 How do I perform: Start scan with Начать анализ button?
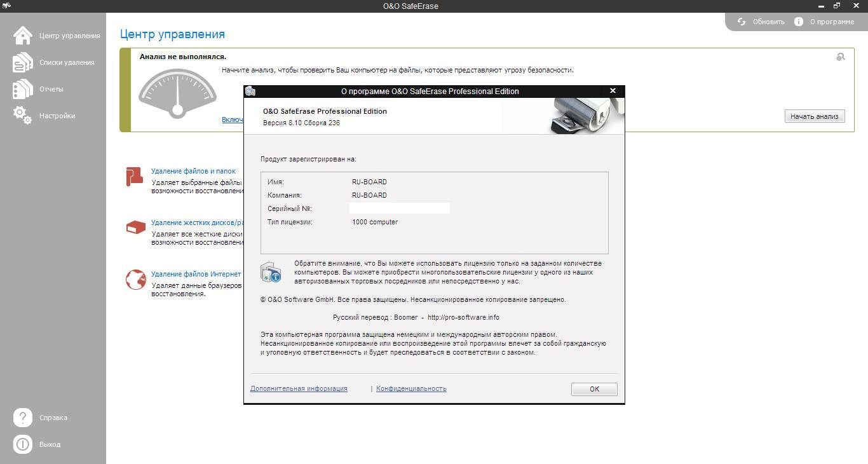815,116
